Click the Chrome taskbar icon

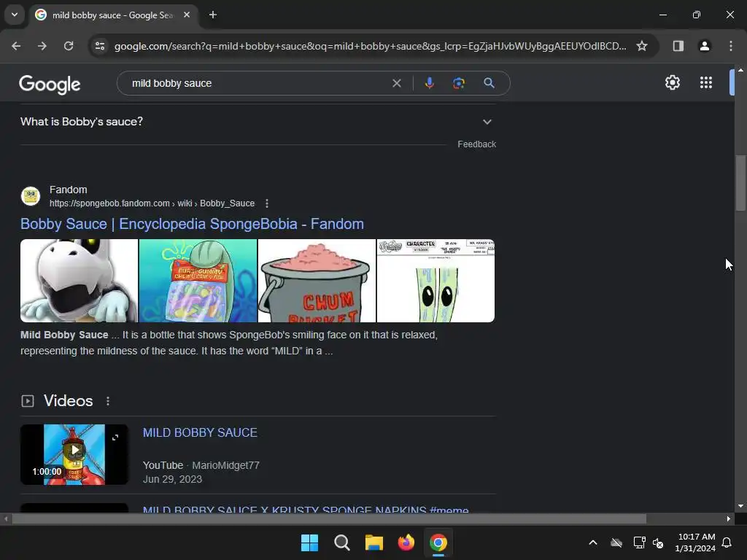(x=438, y=542)
